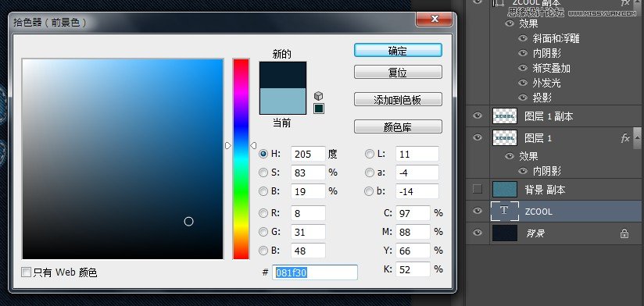Click the Y yellow percentage field
This screenshot has height=306, width=644.
click(x=413, y=251)
